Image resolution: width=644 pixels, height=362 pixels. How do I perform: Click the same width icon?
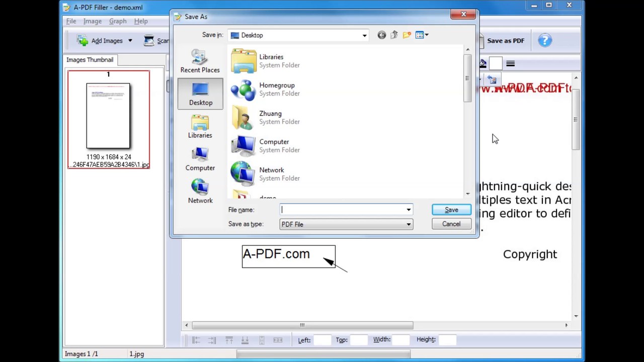278,340
